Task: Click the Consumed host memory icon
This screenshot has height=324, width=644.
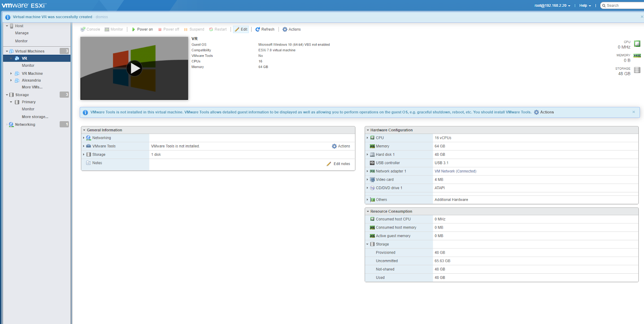Action: click(x=372, y=228)
